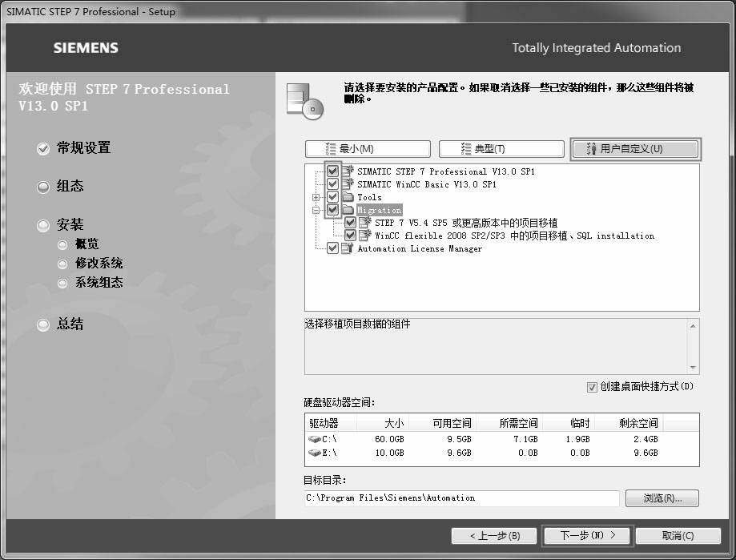This screenshot has height=560, width=736.
Task: Select the 用户自定义(U) installation option
Action: pos(636,149)
